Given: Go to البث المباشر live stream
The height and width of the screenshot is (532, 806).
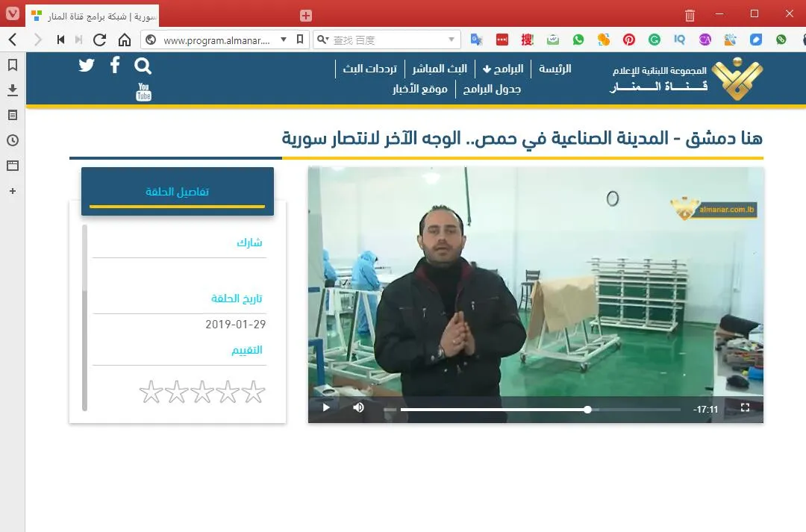Looking at the screenshot, I should click(440, 69).
